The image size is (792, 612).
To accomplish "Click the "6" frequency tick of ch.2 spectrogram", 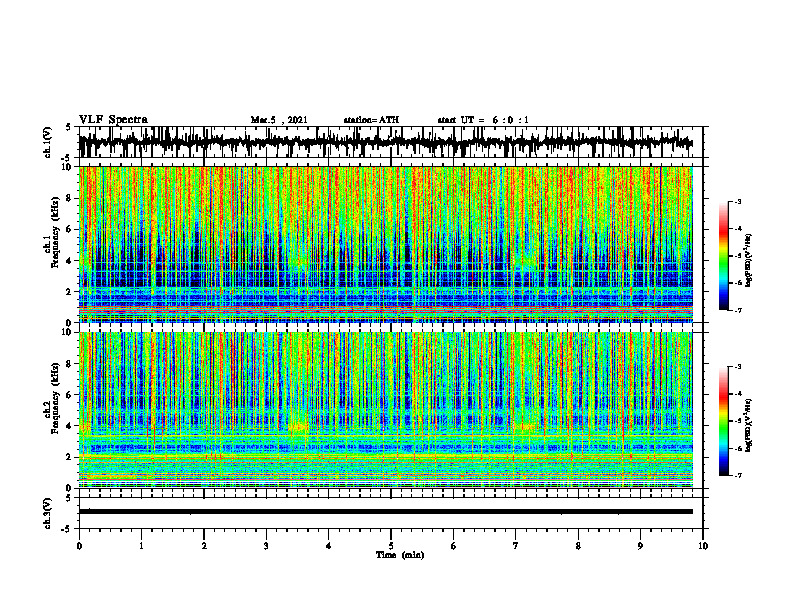I will pos(69,395).
